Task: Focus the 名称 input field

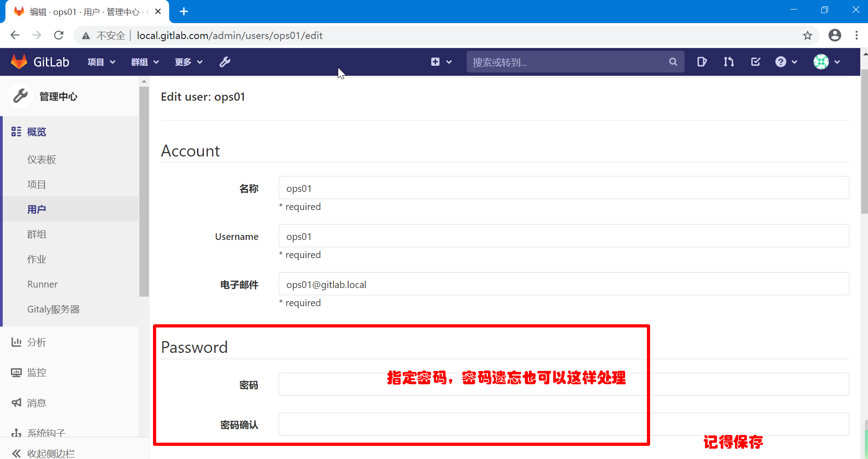Action: click(564, 188)
